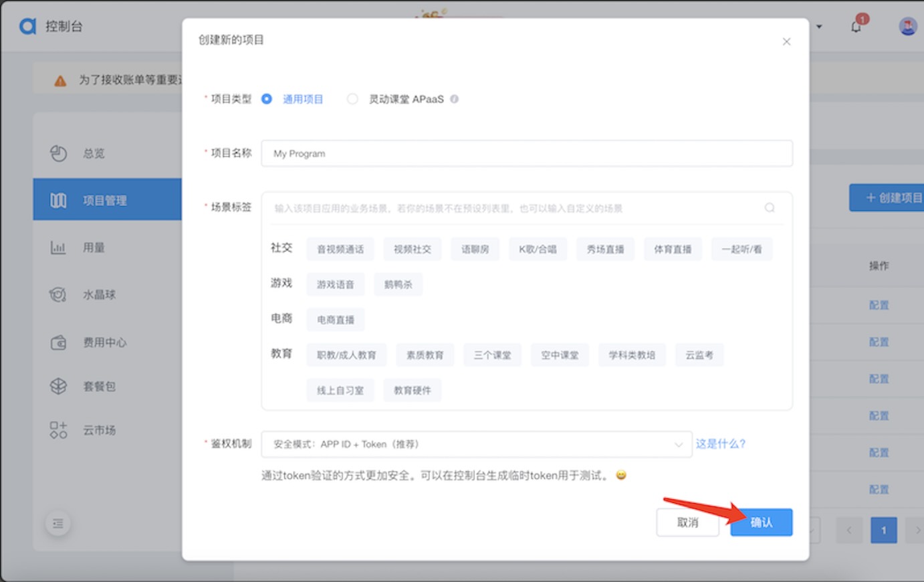The image size is (924, 582).
Task: Select the 一起听/看 tag
Action: 741,249
